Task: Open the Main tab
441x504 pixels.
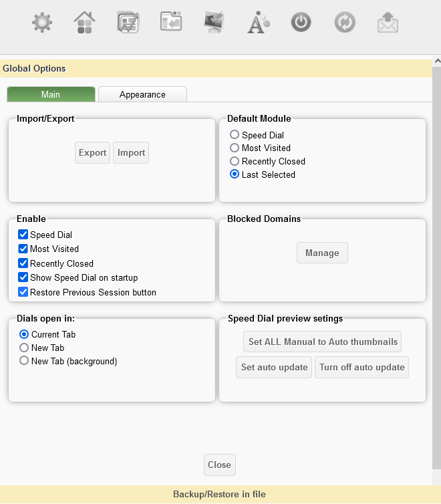Action: [x=51, y=94]
